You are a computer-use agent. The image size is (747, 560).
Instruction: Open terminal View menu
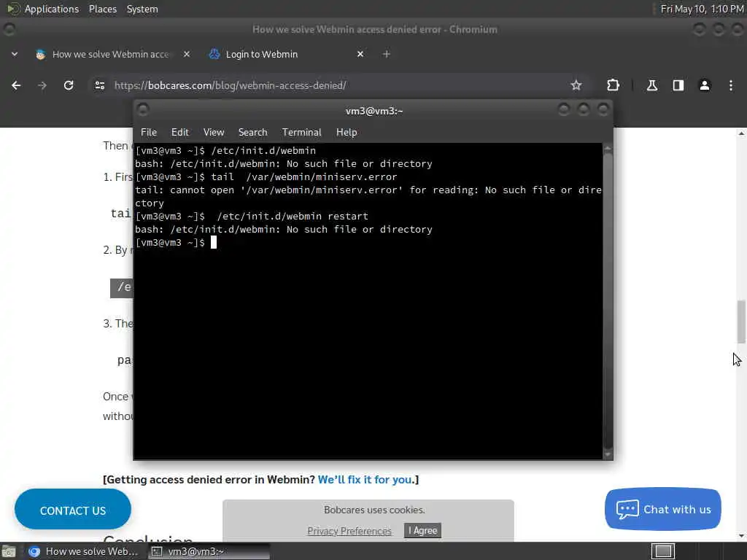pyautogui.click(x=214, y=133)
